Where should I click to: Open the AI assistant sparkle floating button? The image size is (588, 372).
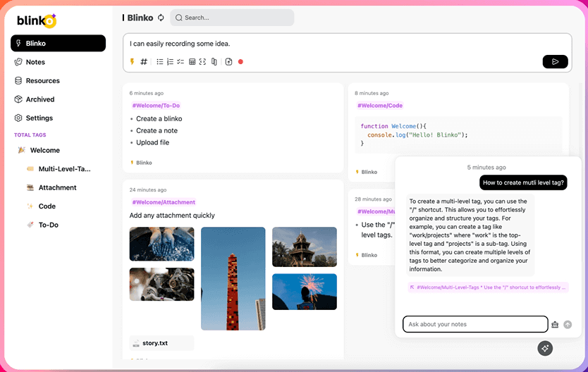(x=544, y=348)
